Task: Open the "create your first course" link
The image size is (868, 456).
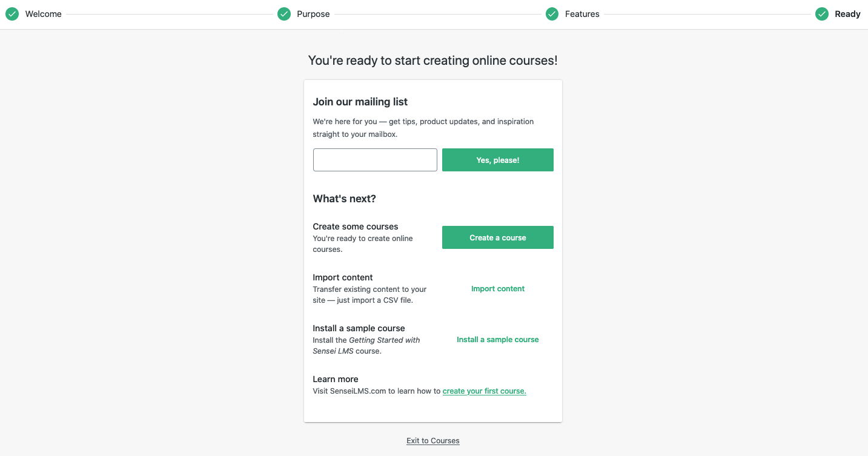Action: [484, 391]
